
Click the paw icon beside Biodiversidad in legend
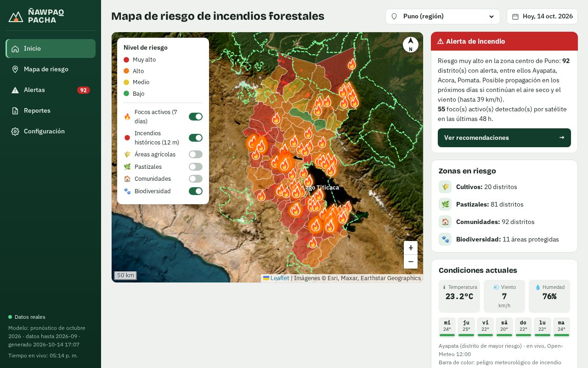pos(127,191)
